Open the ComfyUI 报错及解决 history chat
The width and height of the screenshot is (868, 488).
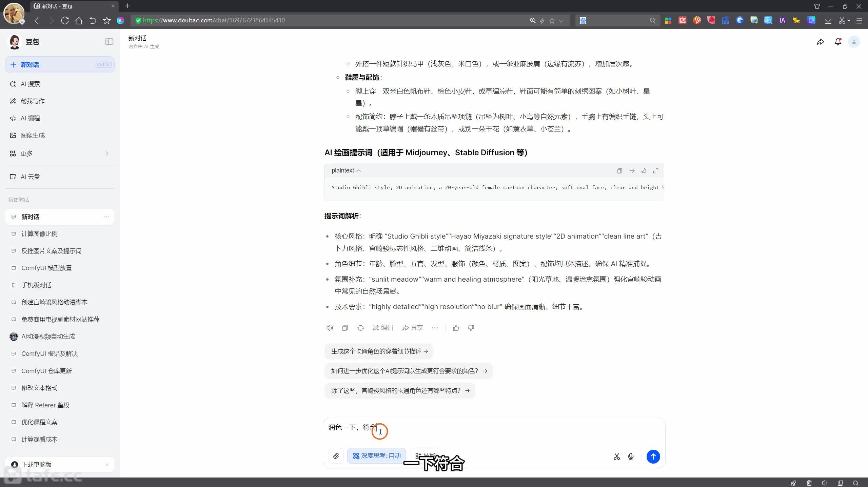tap(60, 354)
